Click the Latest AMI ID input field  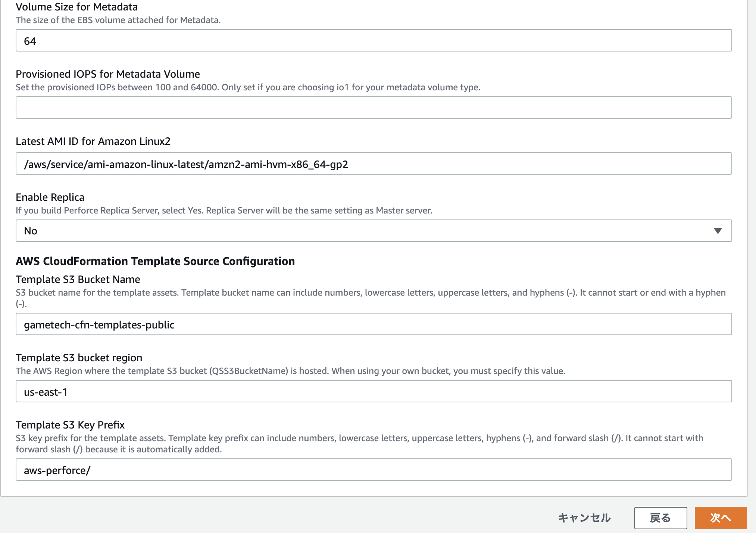(x=373, y=163)
